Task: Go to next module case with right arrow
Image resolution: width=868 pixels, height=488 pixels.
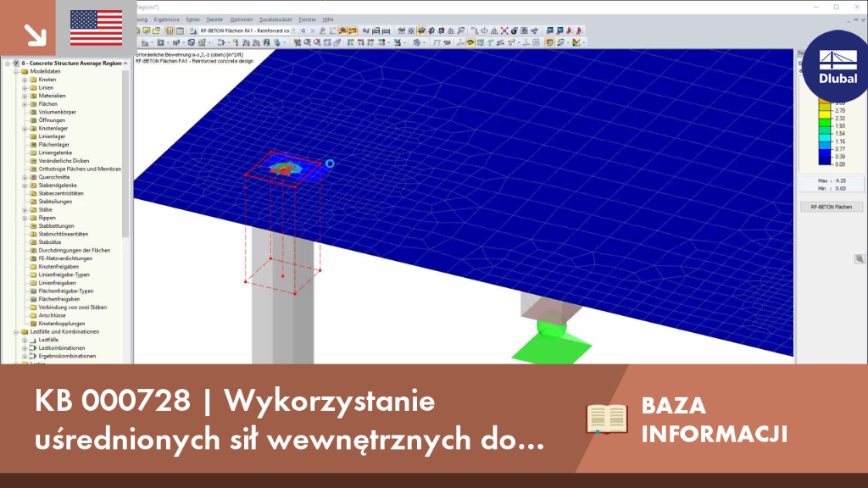Action: click(x=312, y=31)
